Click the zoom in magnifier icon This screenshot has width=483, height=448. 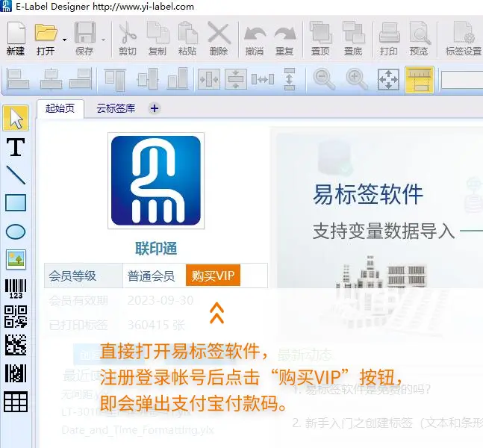point(356,79)
